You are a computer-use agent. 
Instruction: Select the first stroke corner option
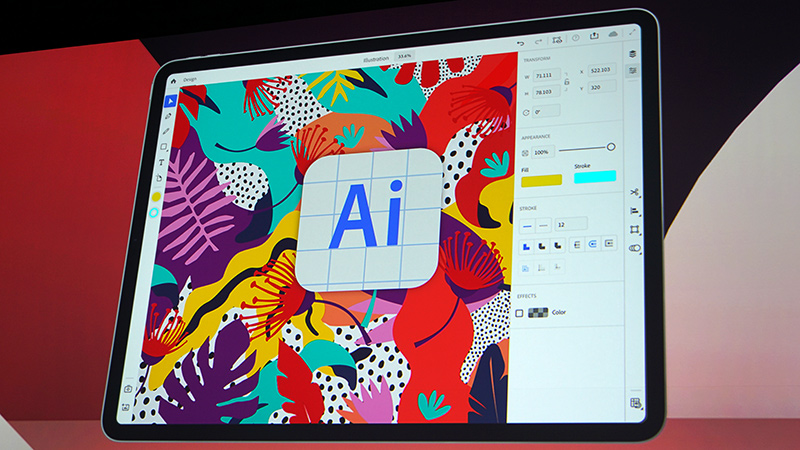527,247
